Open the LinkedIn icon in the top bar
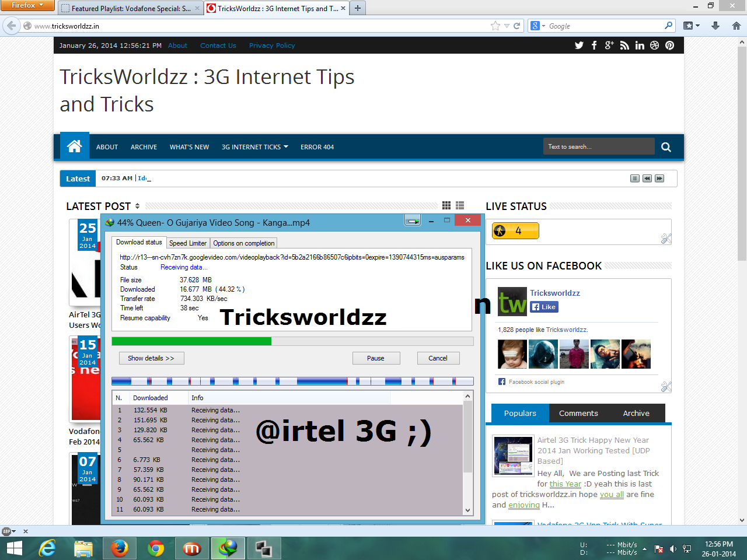Viewport: 747px width, 560px height. coord(640,45)
